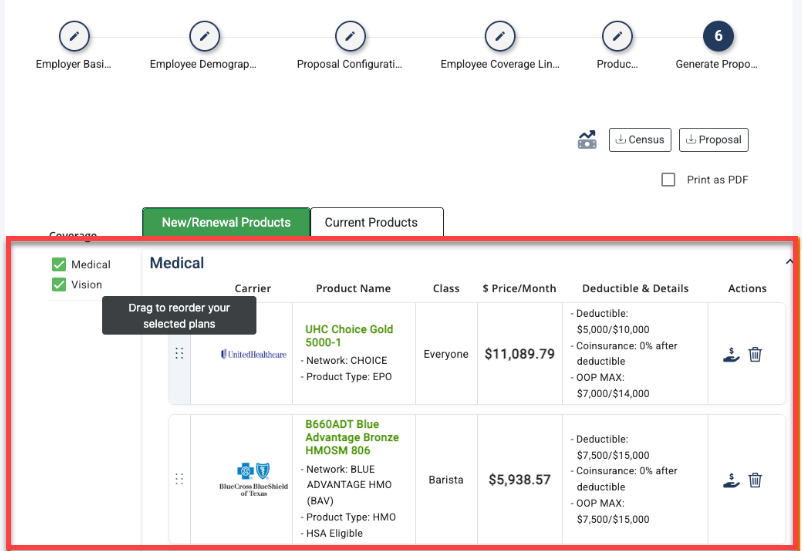Click the Actions column header
This screenshot has width=802, height=551.
pos(747,289)
